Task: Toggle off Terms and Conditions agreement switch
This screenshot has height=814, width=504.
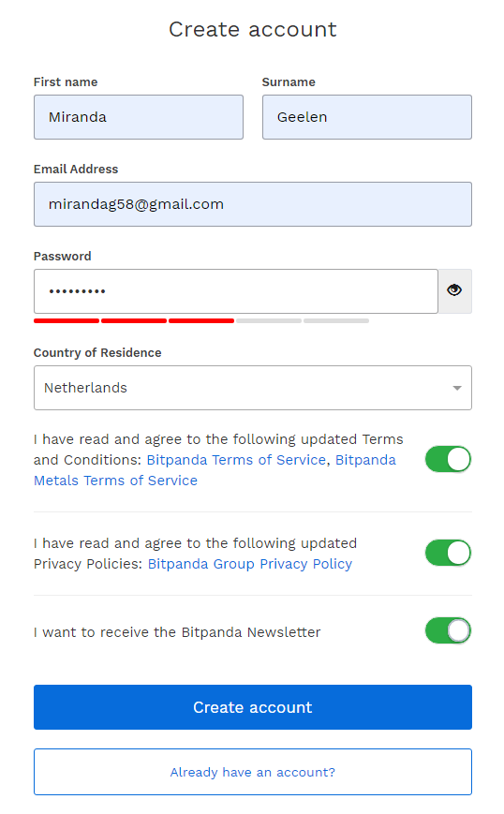Action: [448, 459]
